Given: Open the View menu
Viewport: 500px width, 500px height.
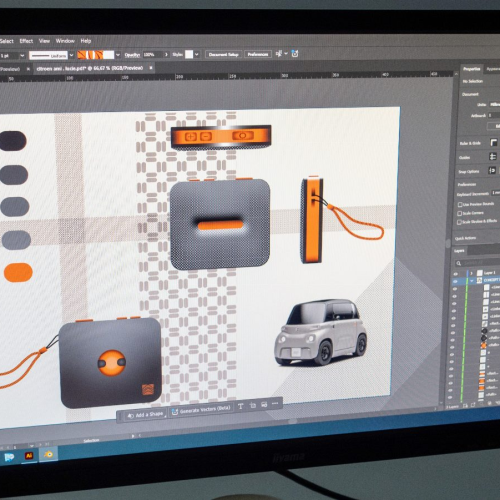Looking at the screenshot, I should click(x=44, y=41).
